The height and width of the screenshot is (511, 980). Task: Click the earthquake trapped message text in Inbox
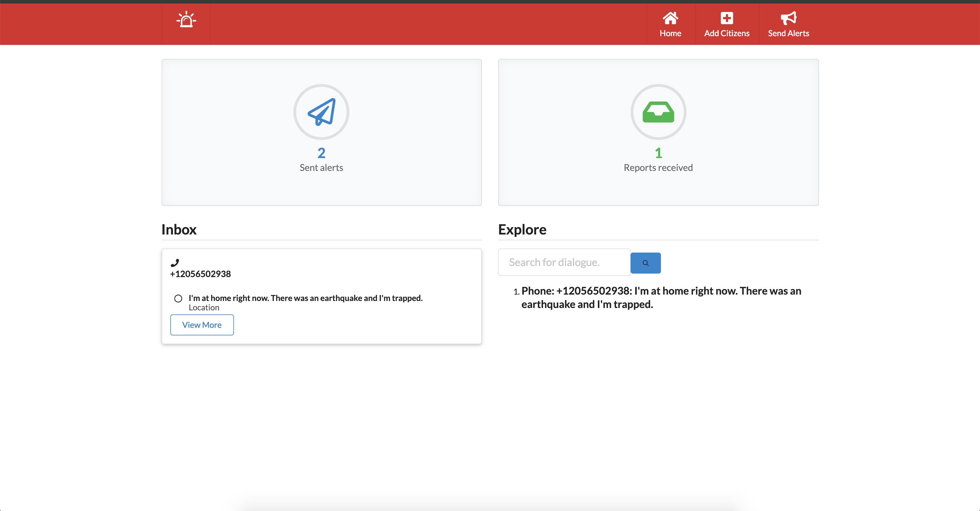pyautogui.click(x=305, y=298)
